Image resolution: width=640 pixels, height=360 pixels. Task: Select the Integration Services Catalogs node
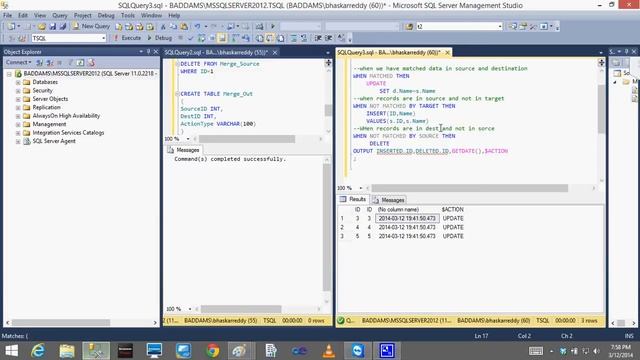[x=68, y=133]
